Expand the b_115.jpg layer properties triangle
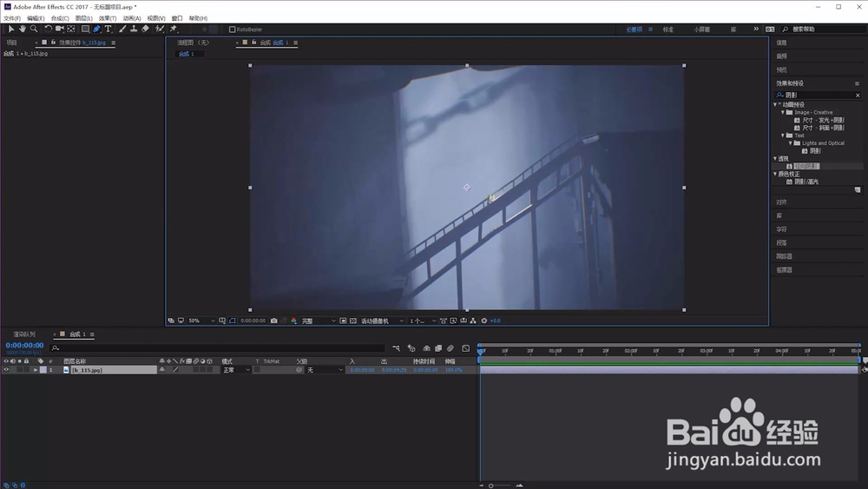Image resolution: width=868 pixels, height=489 pixels. (x=36, y=370)
